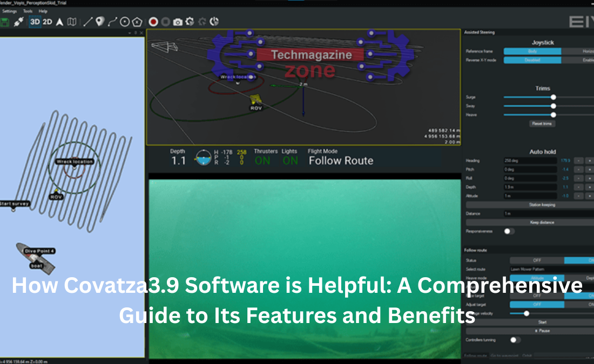This screenshot has width=594, height=364.
Task: Open the folded map icon
Action: coord(72,22)
